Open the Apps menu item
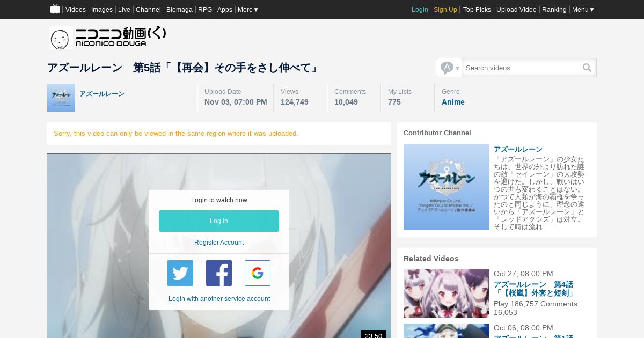This screenshot has width=644, height=338. click(x=225, y=10)
